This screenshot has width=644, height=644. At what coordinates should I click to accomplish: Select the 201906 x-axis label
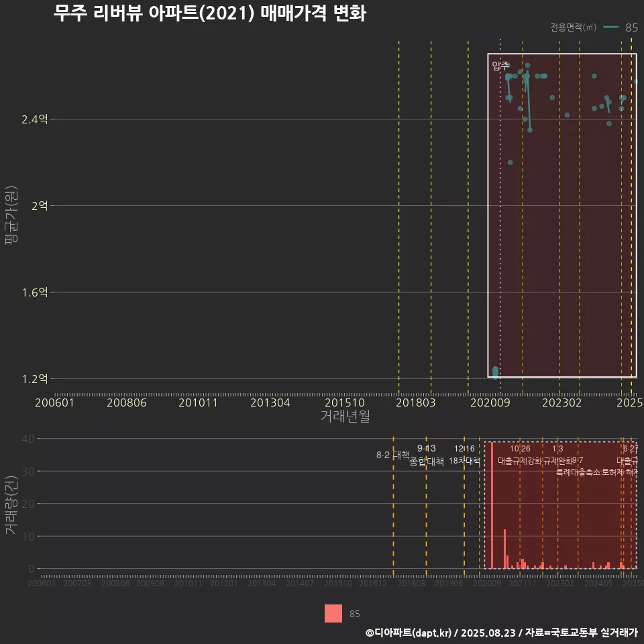449,583
